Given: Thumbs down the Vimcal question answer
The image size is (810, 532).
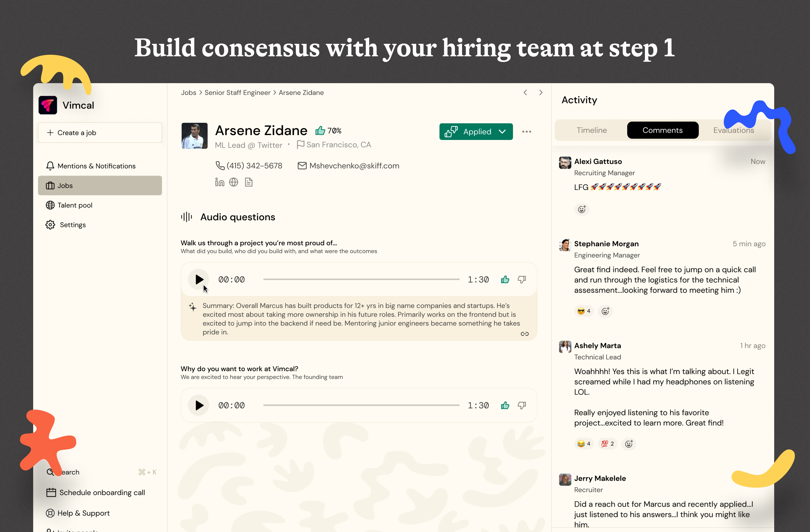Looking at the screenshot, I should (522, 405).
